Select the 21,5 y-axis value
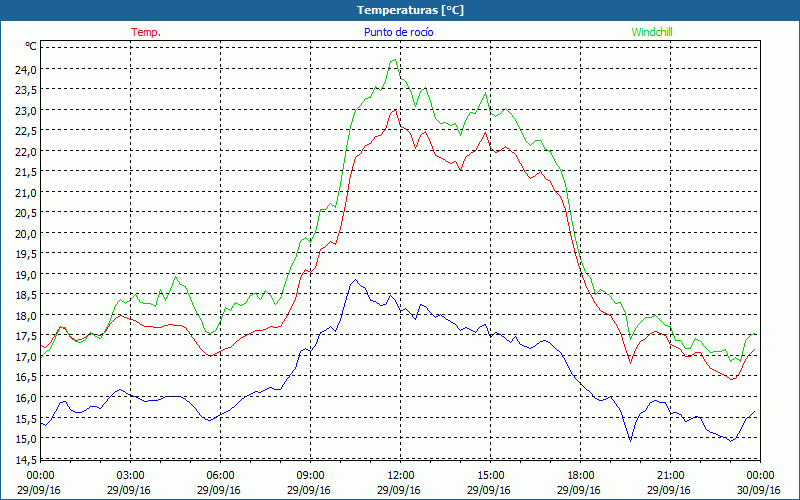The width and height of the screenshot is (800, 500). pos(25,172)
